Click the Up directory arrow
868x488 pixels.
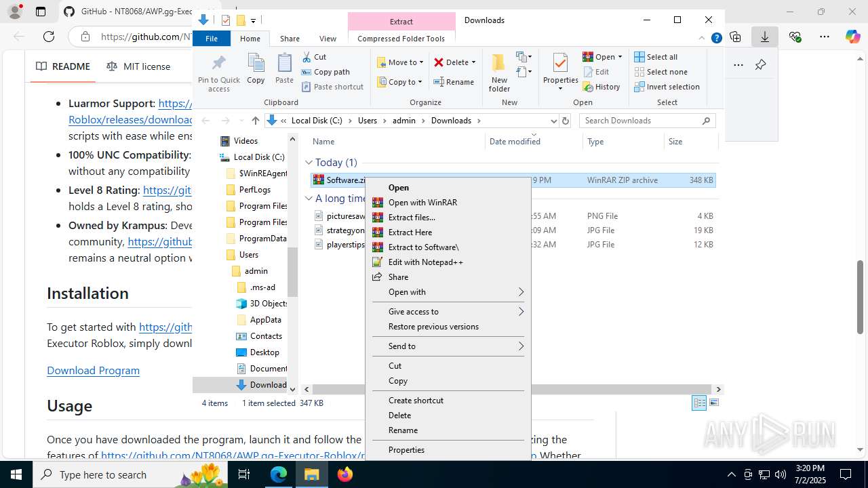pos(255,121)
